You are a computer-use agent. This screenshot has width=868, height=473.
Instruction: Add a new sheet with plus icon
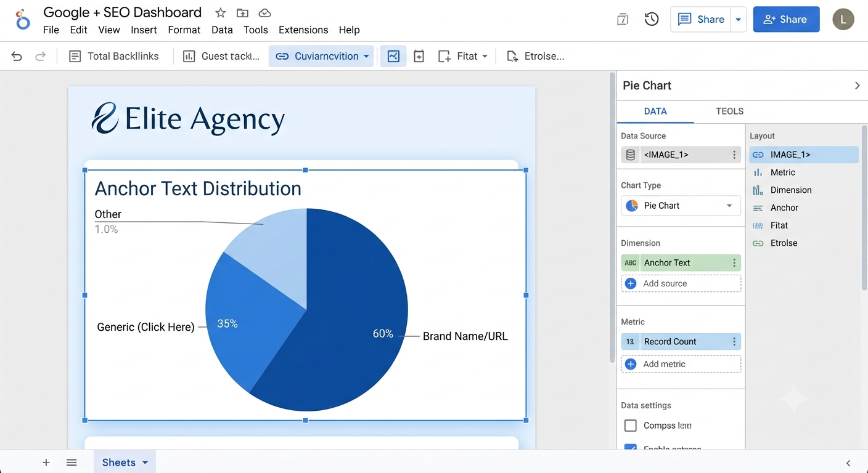pos(46,463)
